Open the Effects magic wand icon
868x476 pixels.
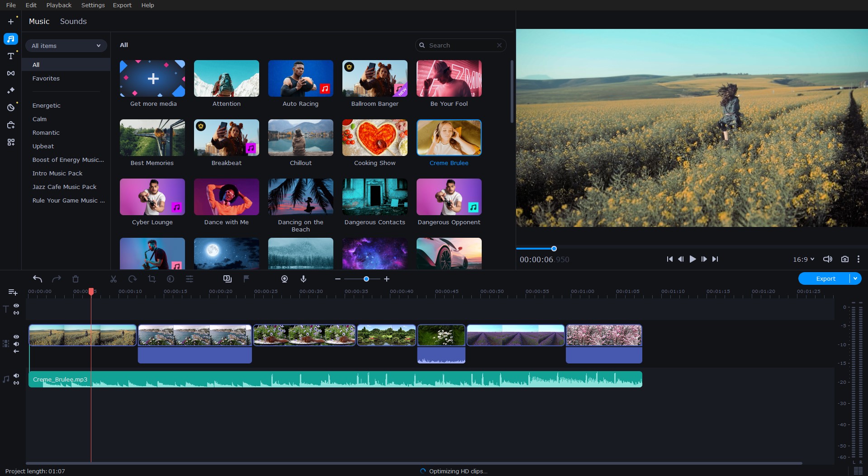[x=11, y=90]
